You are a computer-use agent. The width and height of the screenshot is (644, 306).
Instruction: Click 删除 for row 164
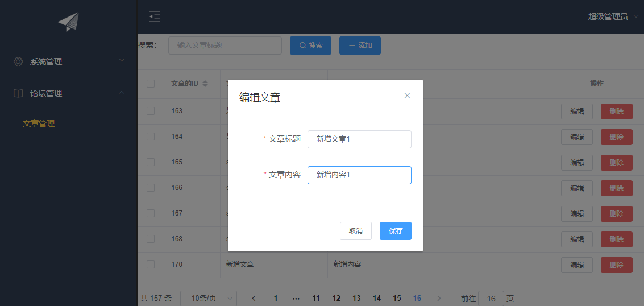pyautogui.click(x=617, y=137)
